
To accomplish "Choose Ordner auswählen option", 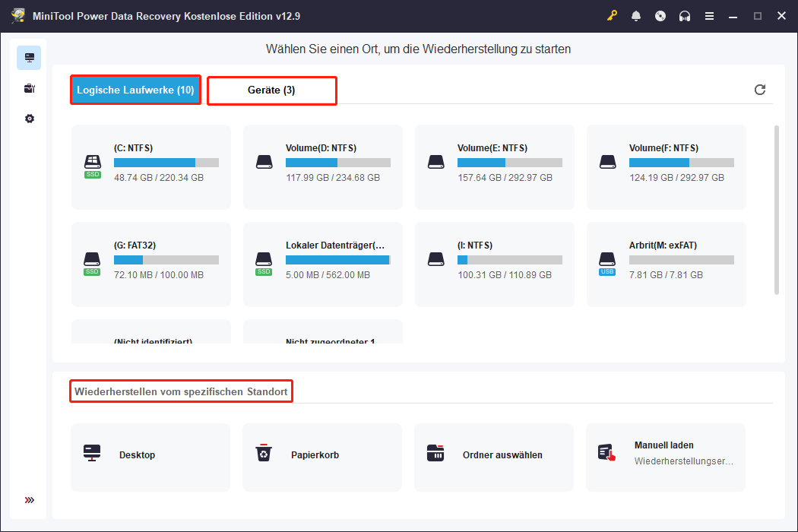I will [x=494, y=458].
